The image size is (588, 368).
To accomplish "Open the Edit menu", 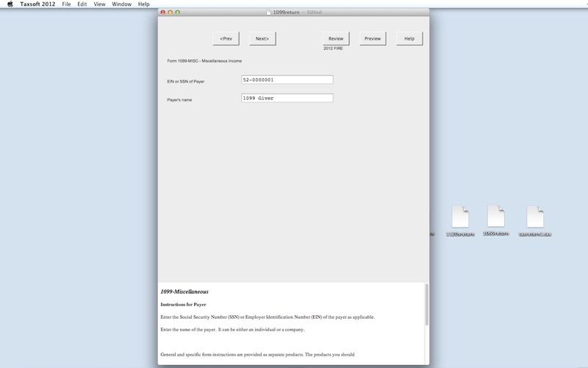I will 82,4.
